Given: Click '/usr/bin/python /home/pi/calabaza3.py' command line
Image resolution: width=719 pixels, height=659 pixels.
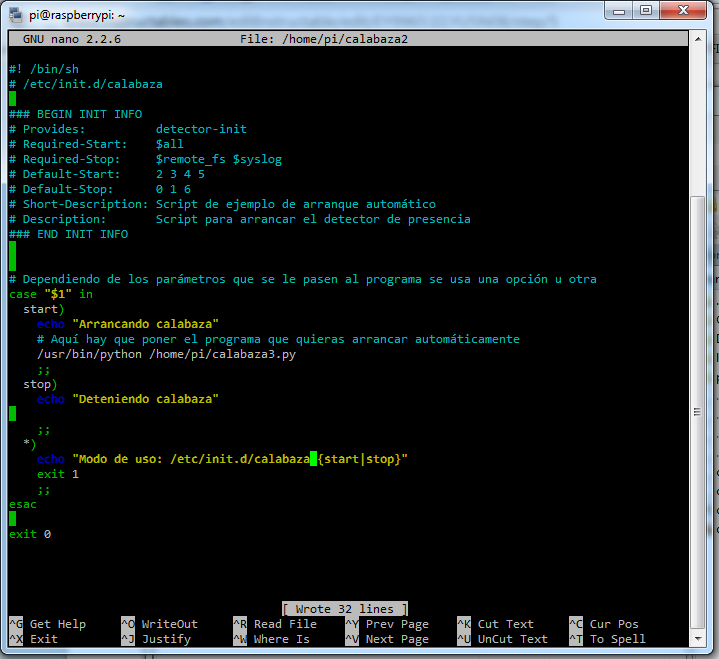Looking at the screenshot, I should coord(166,354).
